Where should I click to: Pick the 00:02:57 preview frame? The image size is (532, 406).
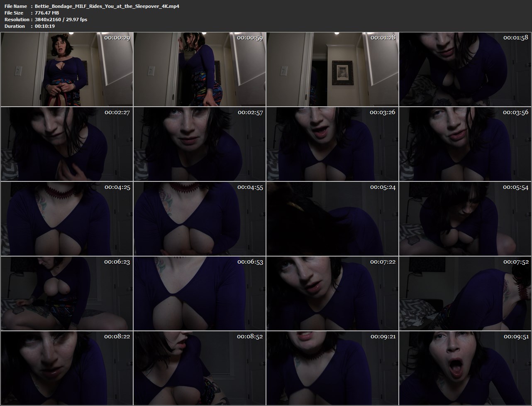tap(200, 144)
